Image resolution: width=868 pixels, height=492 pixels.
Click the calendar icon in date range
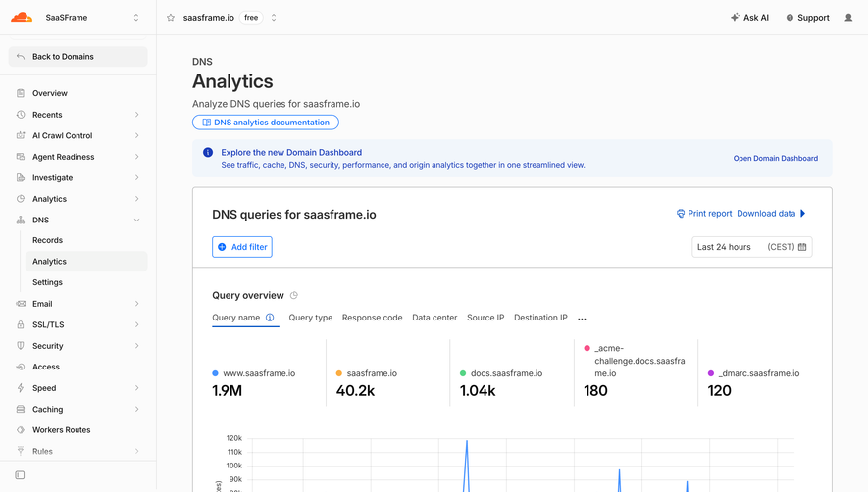coord(802,247)
